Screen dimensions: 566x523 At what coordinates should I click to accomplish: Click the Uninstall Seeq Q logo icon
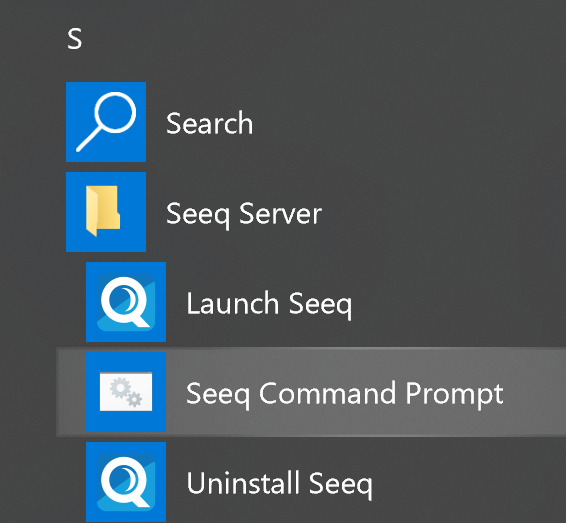coord(126,482)
